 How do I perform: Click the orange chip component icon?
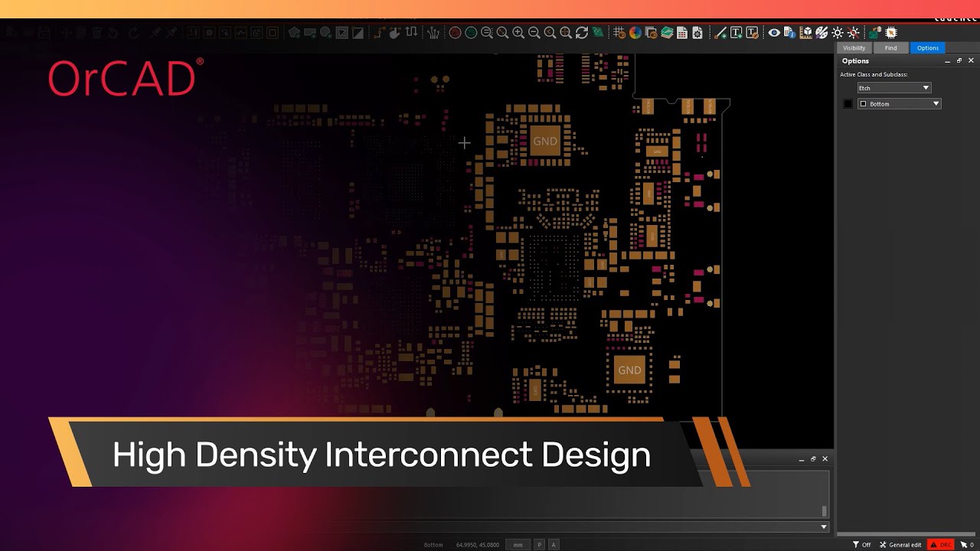(891, 33)
